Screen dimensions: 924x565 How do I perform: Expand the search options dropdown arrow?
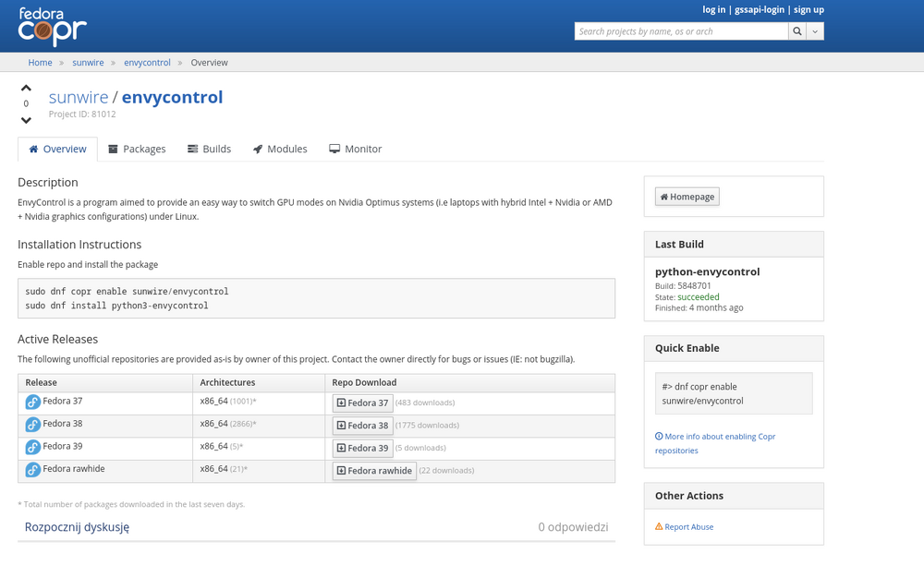[815, 31]
